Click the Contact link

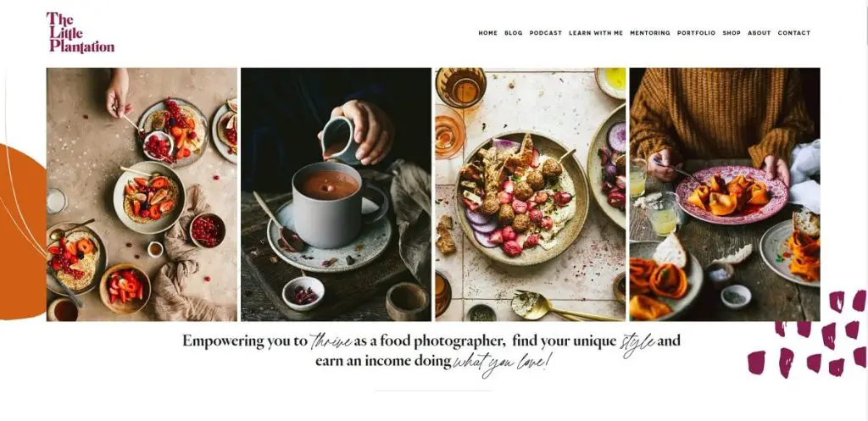793,33
